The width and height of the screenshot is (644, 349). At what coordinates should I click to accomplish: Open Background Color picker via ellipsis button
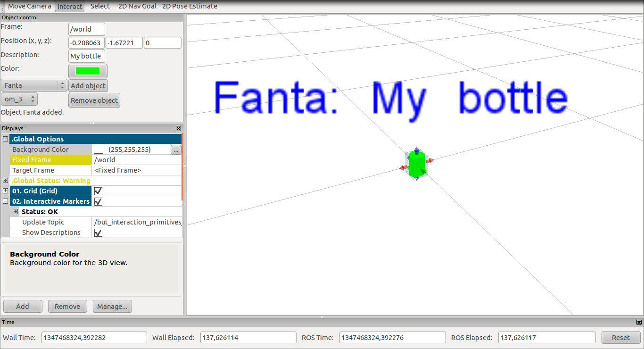pyautogui.click(x=176, y=150)
